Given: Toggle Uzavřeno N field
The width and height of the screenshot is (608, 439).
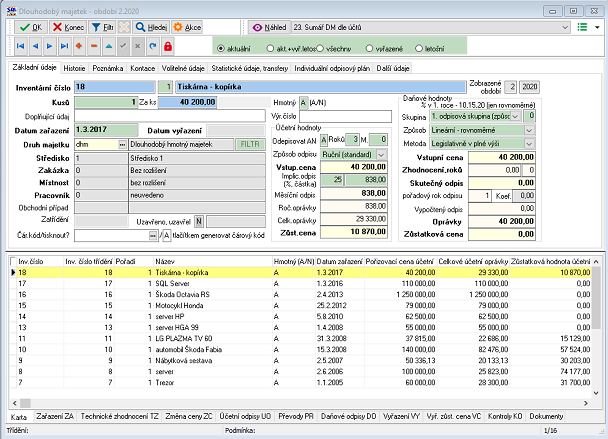Looking at the screenshot, I should (199, 221).
